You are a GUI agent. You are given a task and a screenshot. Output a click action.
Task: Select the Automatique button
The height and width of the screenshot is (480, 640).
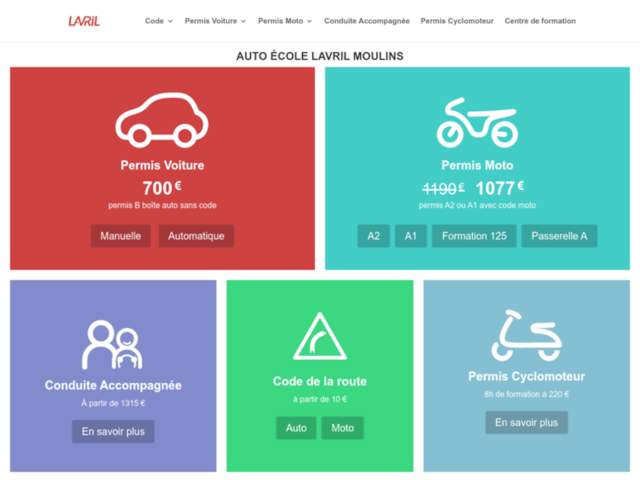click(196, 236)
